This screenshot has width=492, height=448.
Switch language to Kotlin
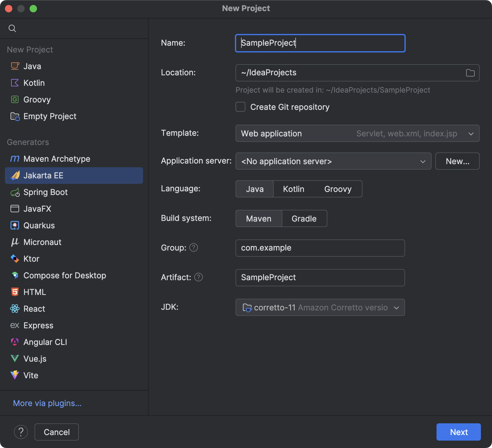coord(293,189)
